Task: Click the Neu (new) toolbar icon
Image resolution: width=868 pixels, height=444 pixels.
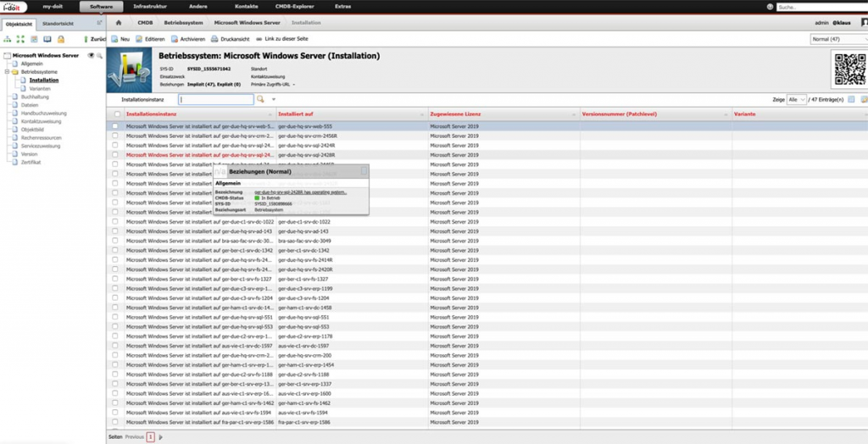Action: pyautogui.click(x=114, y=39)
